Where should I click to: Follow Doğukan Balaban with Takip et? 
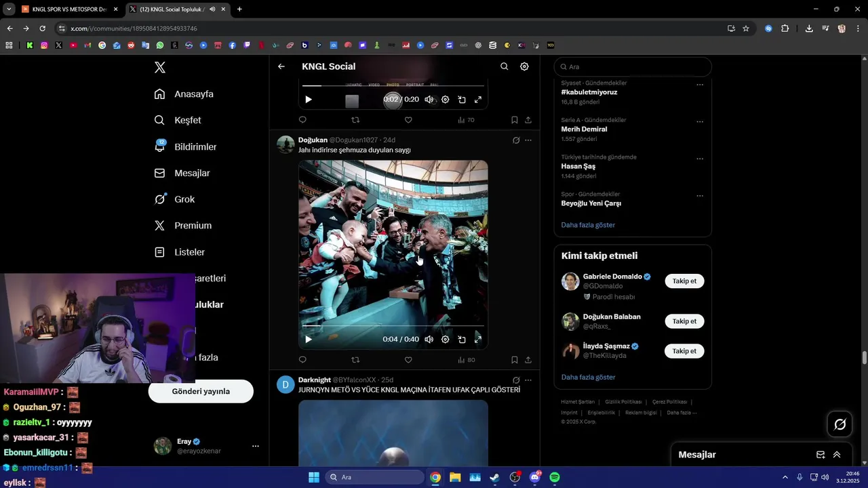pos(684,321)
